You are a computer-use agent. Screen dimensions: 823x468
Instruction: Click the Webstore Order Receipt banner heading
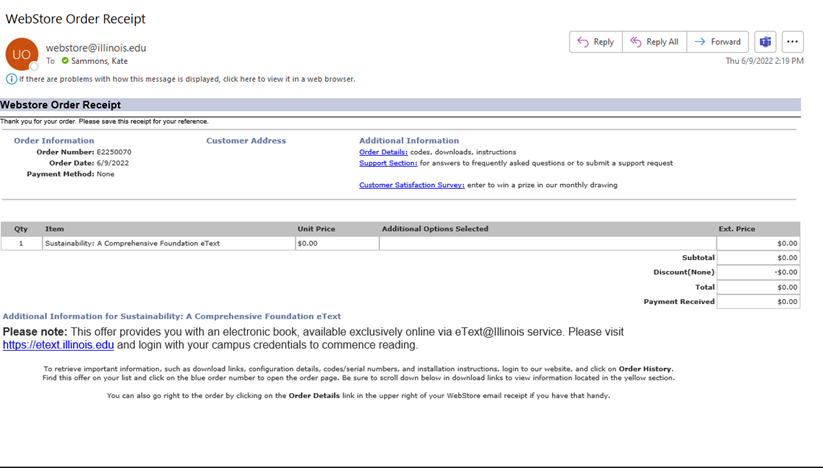60,105
